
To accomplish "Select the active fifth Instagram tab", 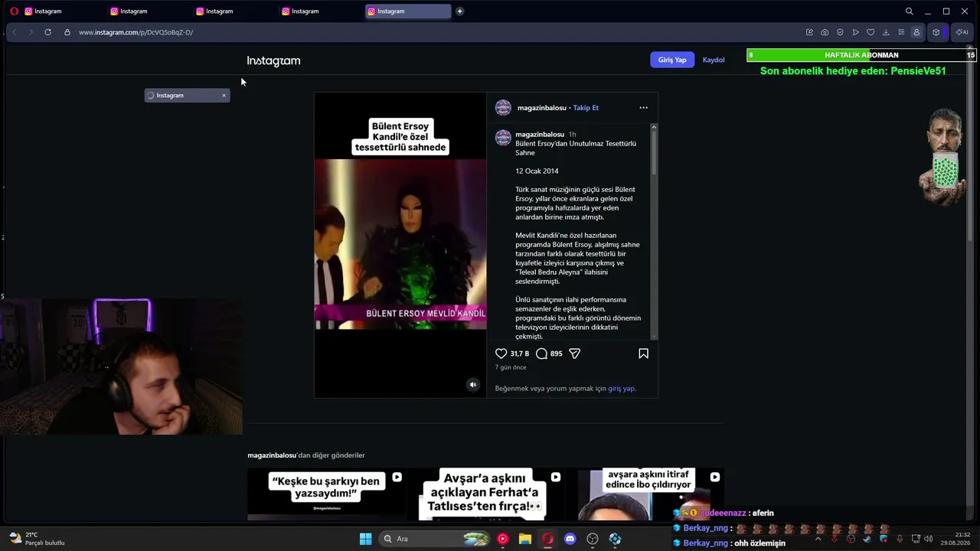I will pos(408,11).
